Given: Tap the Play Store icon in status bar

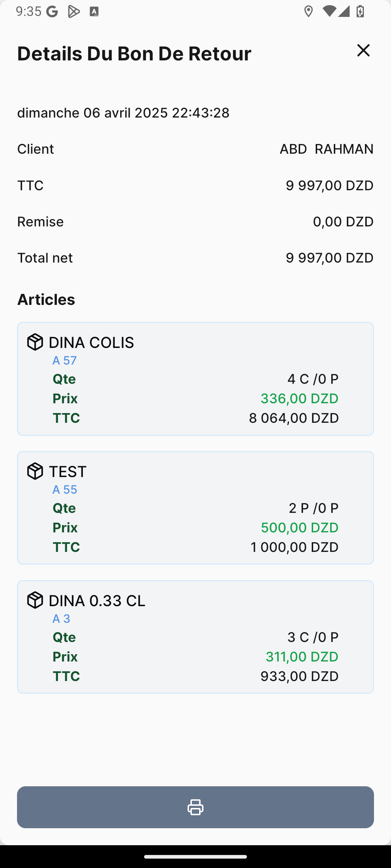Looking at the screenshot, I should (x=73, y=12).
